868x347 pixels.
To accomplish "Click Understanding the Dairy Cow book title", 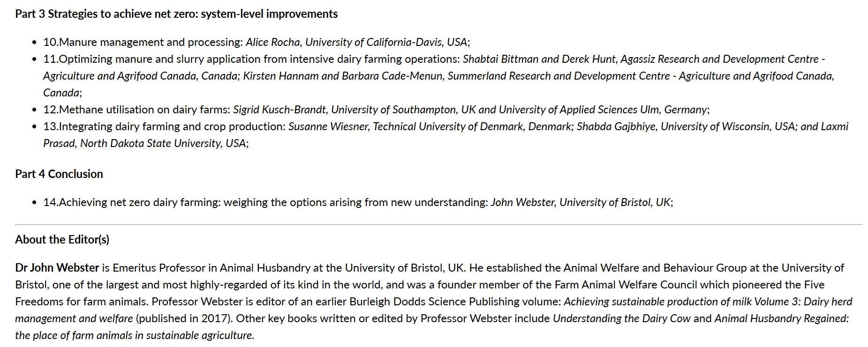I will 621,318.
